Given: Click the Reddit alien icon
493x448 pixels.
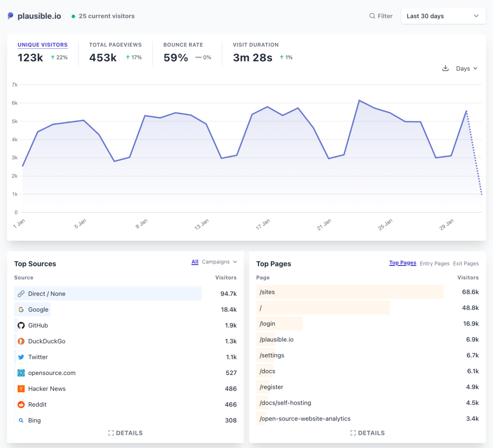Looking at the screenshot, I should 21,405.
